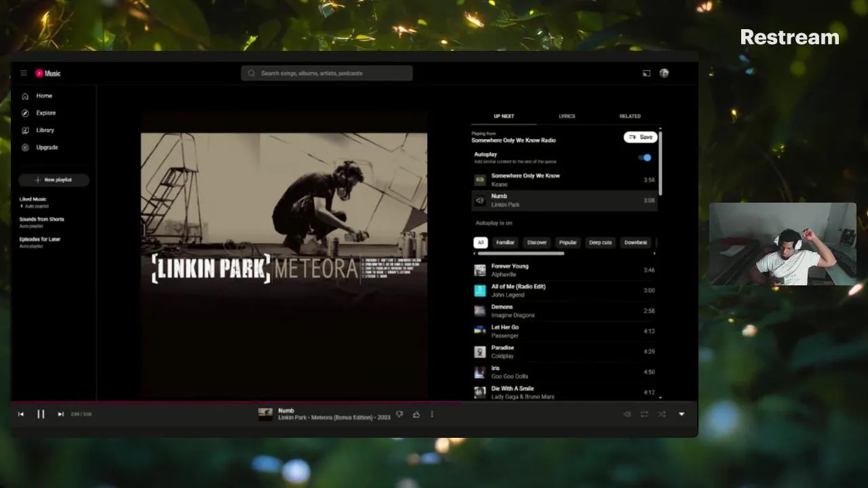Image resolution: width=868 pixels, height=488 pixels.
Task: Click Let Her Go album thumbnail
Action: (480, 331)
